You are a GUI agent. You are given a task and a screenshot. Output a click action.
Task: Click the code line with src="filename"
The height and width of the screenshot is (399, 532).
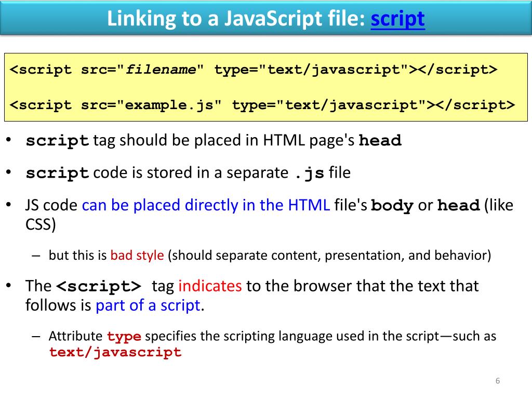(254, 70)
